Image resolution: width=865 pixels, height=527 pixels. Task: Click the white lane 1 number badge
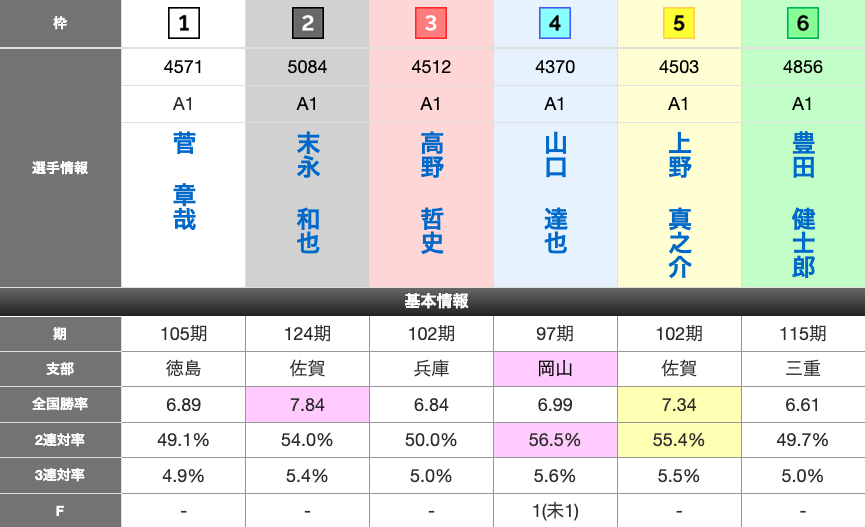click(x=184, y=23)
